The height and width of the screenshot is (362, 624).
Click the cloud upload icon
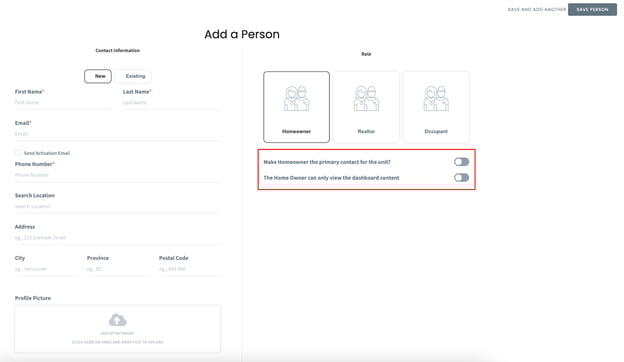coord(117,320)
